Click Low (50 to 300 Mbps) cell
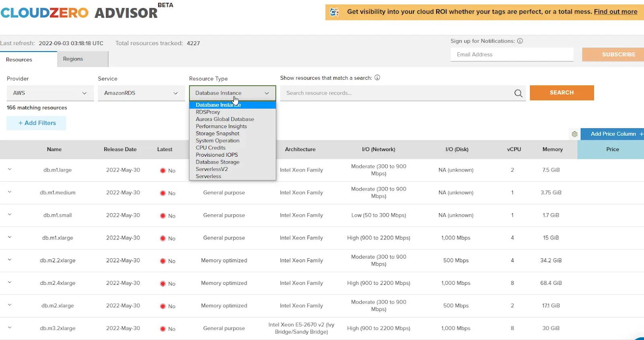 coord(379,215)
